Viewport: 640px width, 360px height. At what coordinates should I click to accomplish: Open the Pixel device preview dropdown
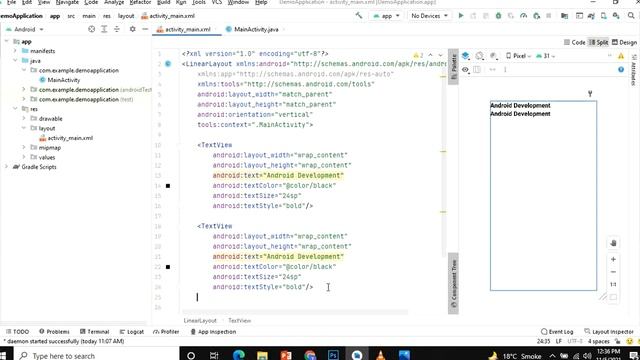tap(518, 56)
